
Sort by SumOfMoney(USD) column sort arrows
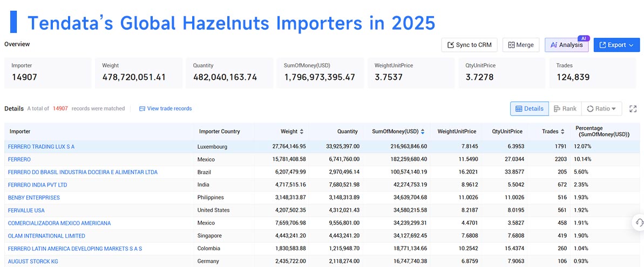(x=423, y=132)
